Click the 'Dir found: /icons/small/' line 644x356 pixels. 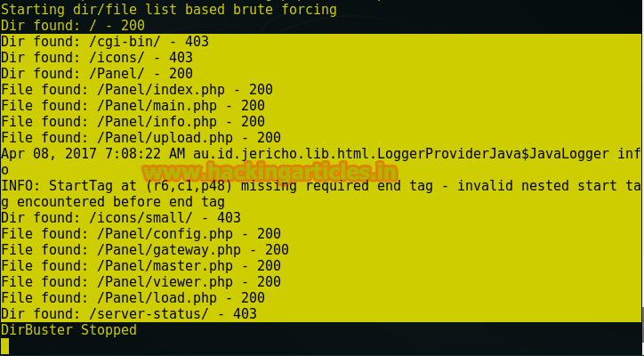(x=121, y=218)
